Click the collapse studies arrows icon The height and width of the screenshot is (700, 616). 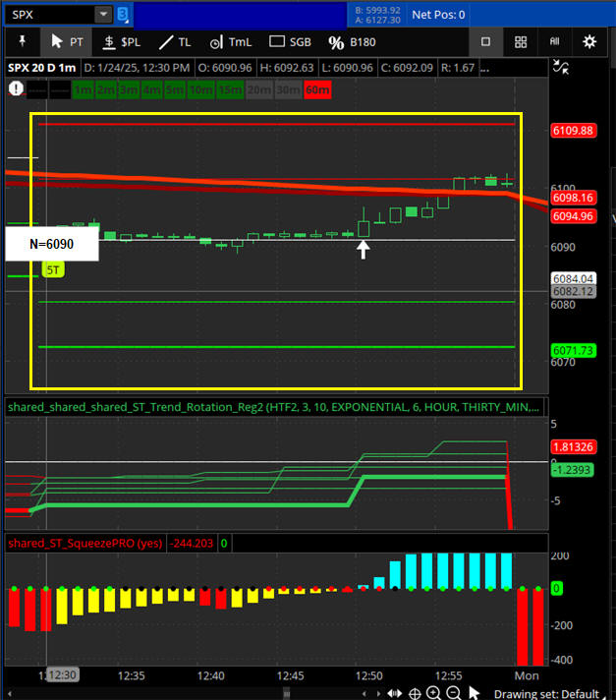tap(561, 67)
